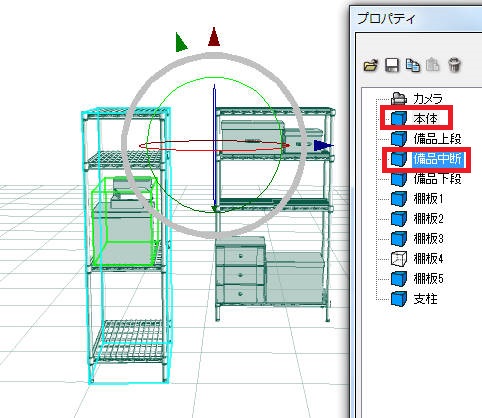Select the 棚板1 tree item
This screenshot has width=482, height=418.
(428, 199)
